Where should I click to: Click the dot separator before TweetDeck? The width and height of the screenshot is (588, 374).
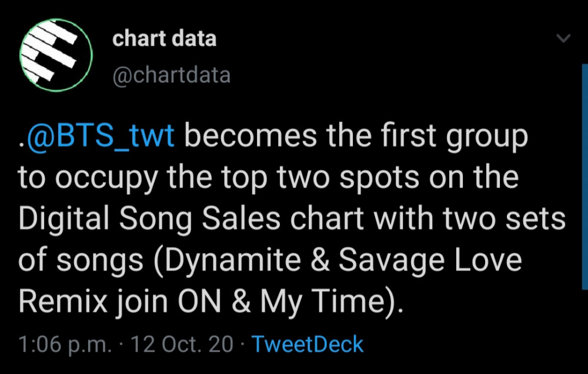pyautogui.click(x=242, y=345)
